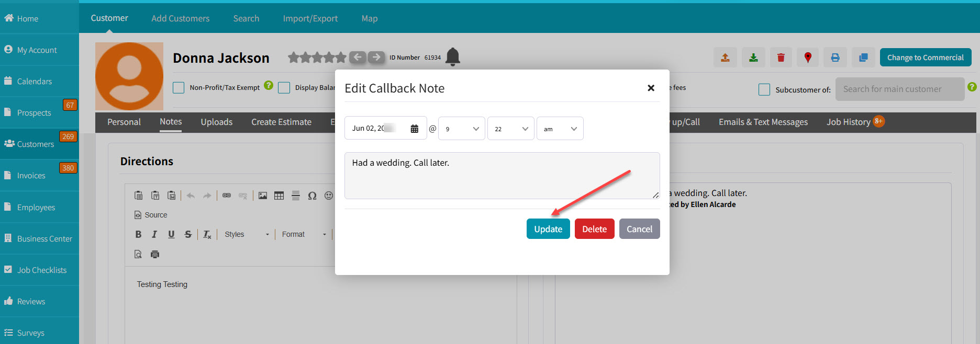Open My Account in sidebar
This screenshot has height=344, width=980.
pyautogui.click(x=37, y=50)
